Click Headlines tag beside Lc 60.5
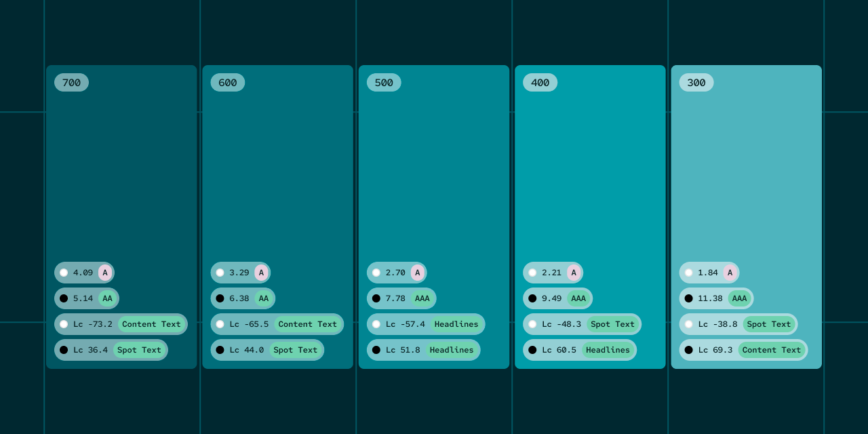 point(608,350)
